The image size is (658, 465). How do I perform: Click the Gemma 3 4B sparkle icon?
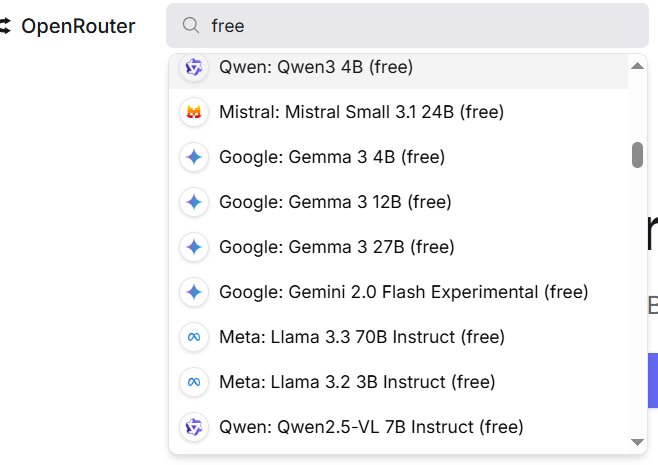pos(194,157)
